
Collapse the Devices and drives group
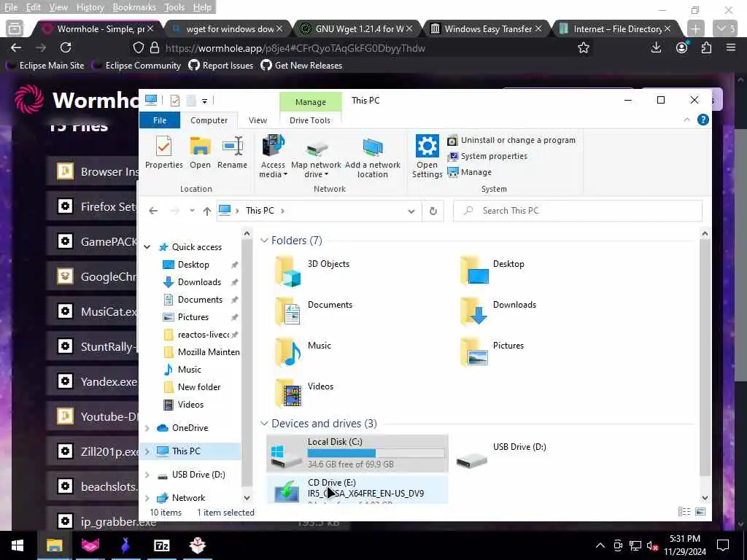[x=264, y=424]
